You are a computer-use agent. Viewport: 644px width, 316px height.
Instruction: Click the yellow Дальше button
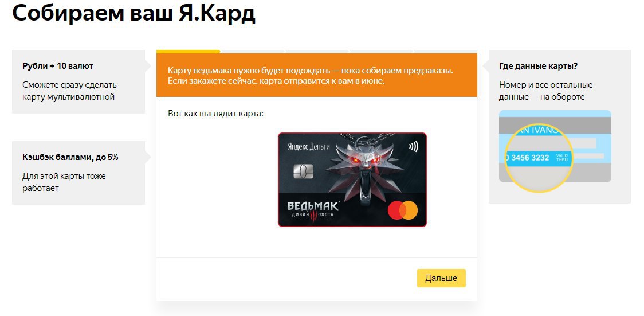coord(441,278)
